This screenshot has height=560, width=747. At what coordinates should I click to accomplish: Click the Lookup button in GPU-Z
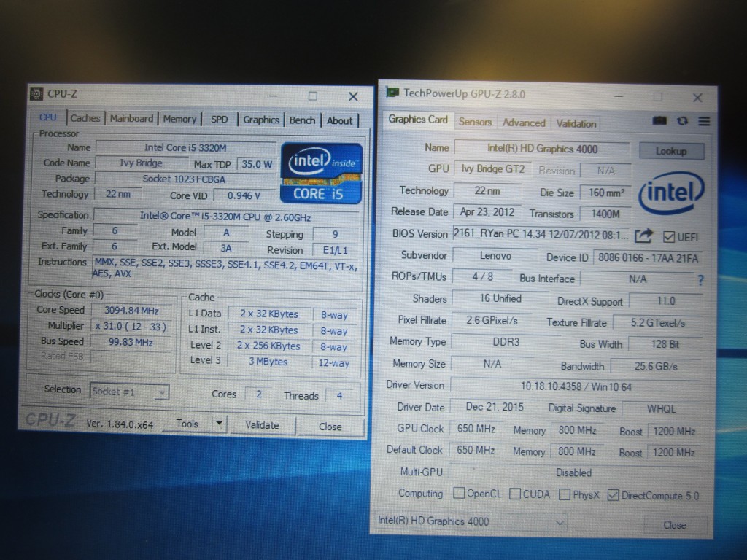pyautogui.click(x=671, y=151)
